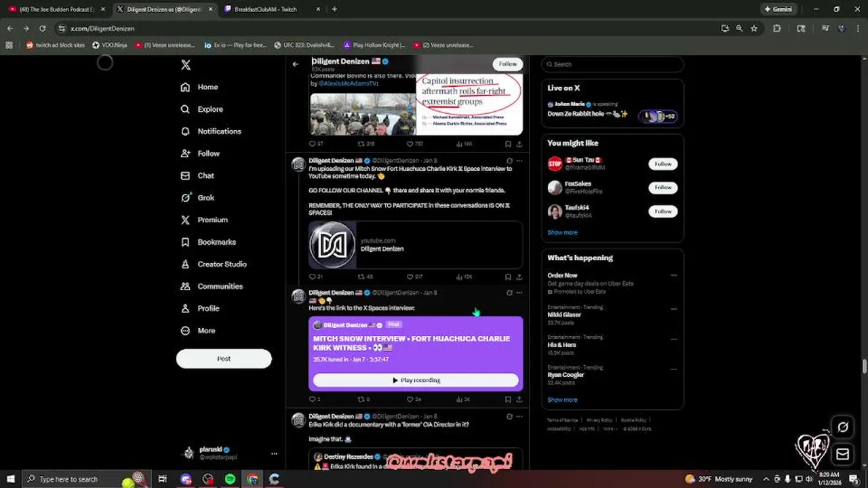The image size is (868, 488).
Task: Follow Taufski4 in You might like
Action: tap(663, 211)
